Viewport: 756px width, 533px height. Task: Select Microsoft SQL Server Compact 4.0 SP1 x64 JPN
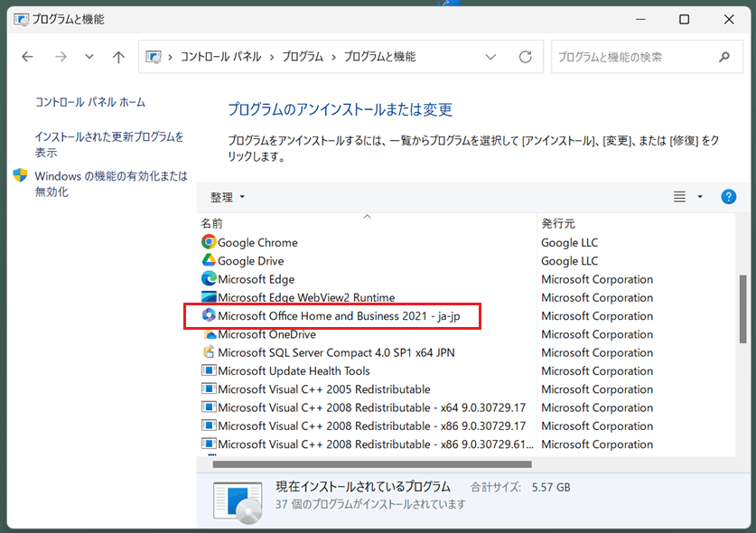[x=336, y=352]
